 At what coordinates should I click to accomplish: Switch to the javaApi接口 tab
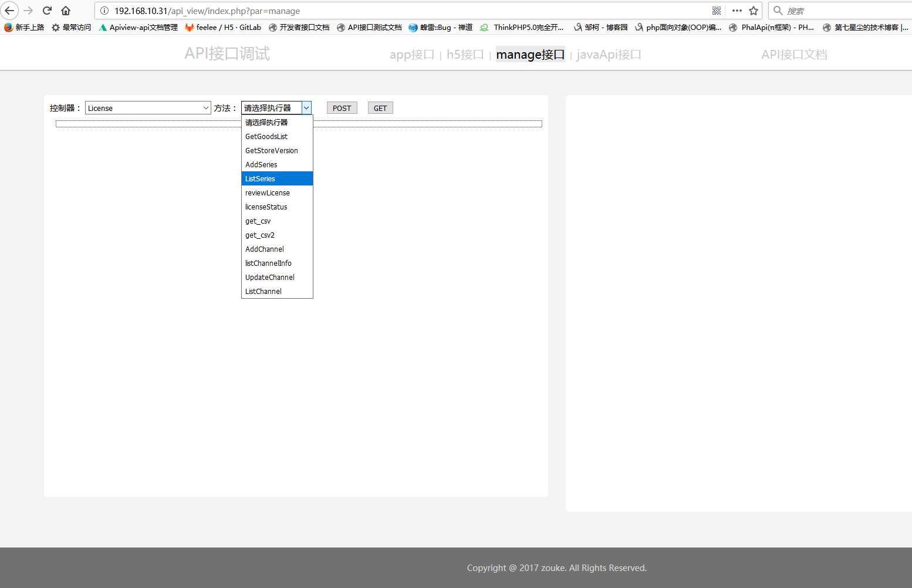coord(609,55)
